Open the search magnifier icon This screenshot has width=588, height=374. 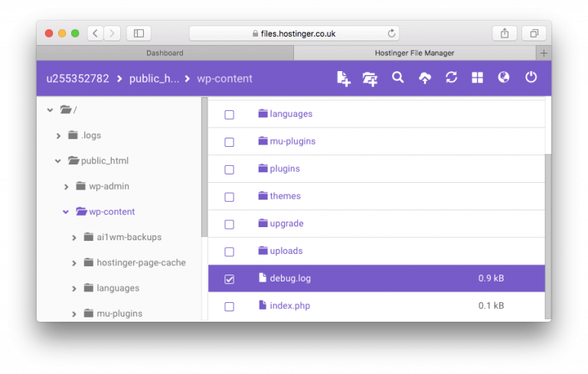(397, 77)
